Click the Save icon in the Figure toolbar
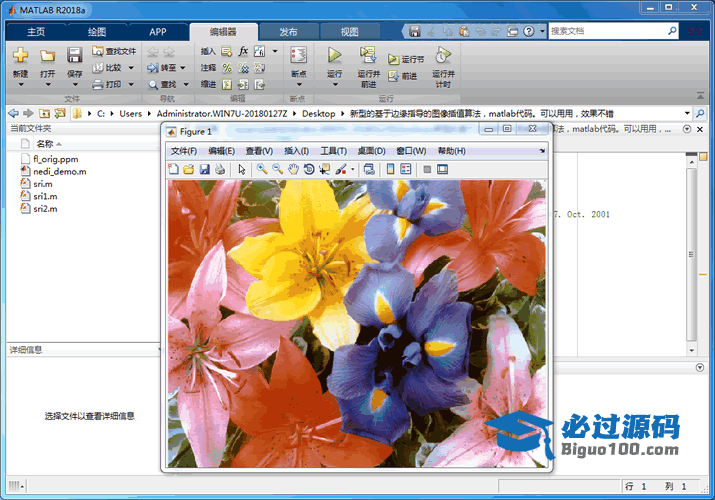Screen dimensions: 715x500 tap(205, 170)
